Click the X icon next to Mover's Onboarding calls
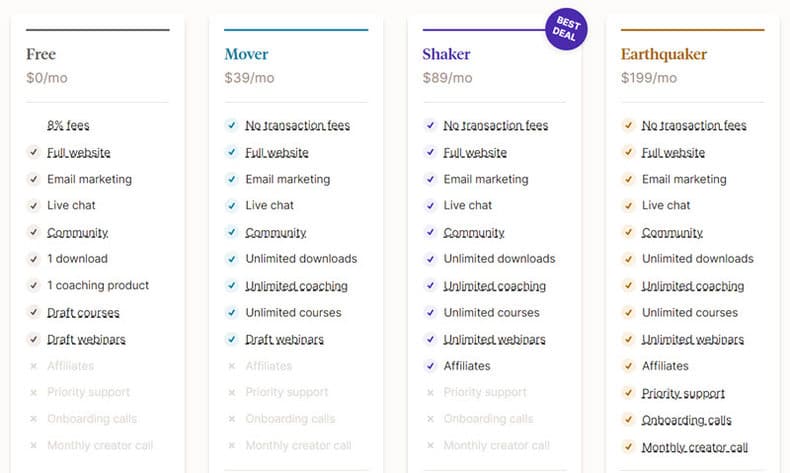The image size is (790, 473). click(232, 419)
